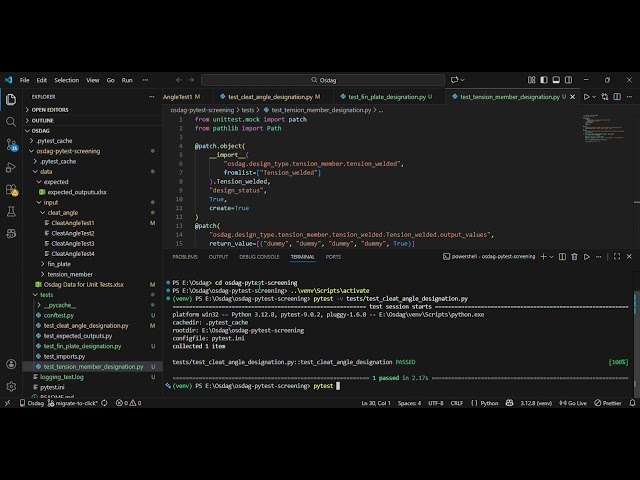The width and height of the screenshot is (640, 480).
Task: Open the Search view in activity bar
Action: pyautogui.click(x=11, y=122)
